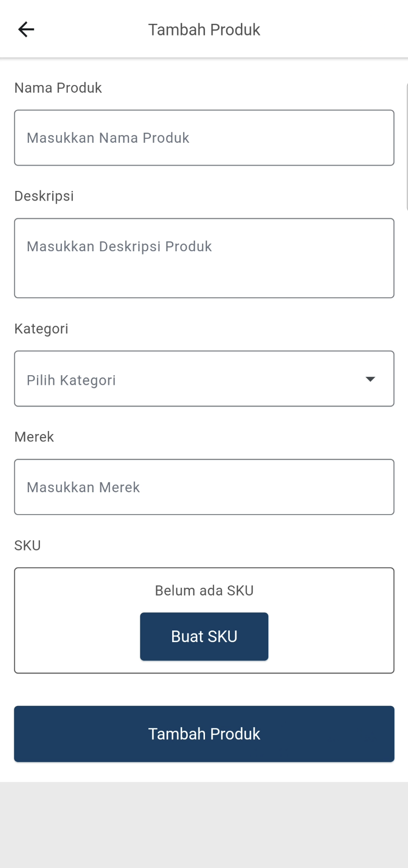Focus the Masukkan Nama Produk field
Viewport: 408px width, 868px height.
[204, 138]
